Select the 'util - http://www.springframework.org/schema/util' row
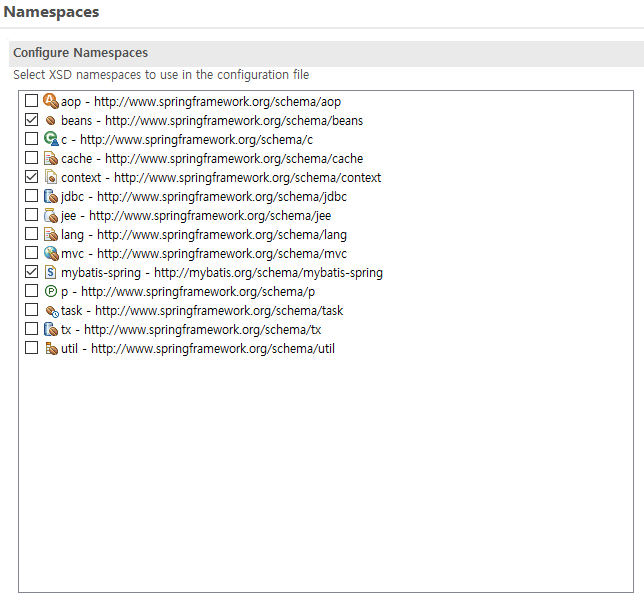The height and width of the screenshot is (601, 644). [x=198, y=348]
